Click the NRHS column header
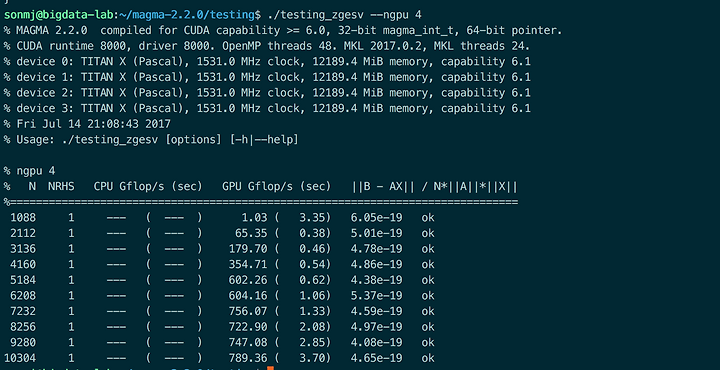720x370 pixels. coord(61,187)
